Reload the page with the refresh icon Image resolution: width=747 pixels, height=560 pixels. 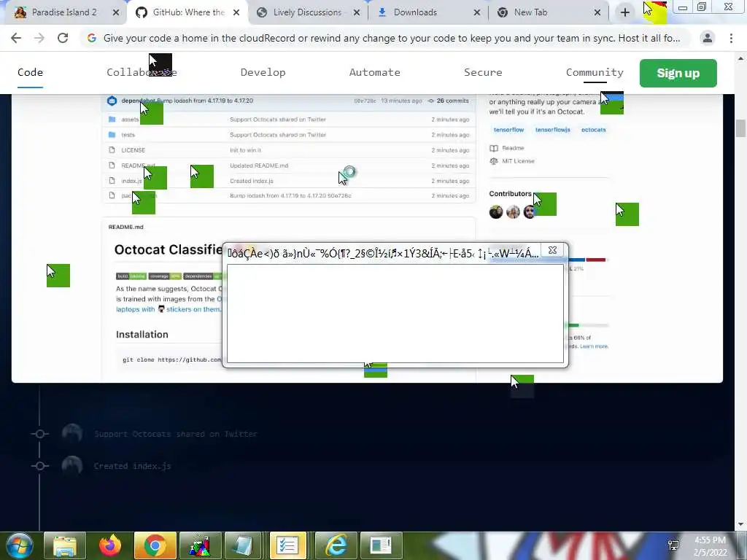[63, 38]
